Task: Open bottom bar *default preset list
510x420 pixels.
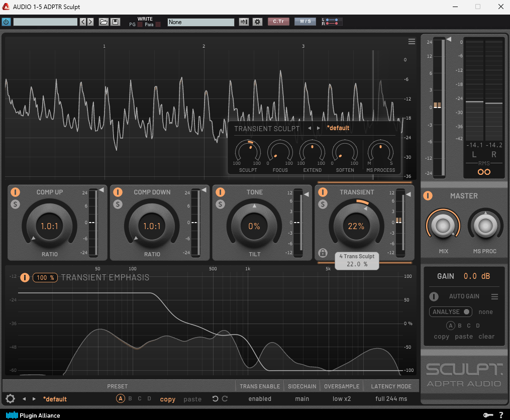Action: click(x=55, y=399)
